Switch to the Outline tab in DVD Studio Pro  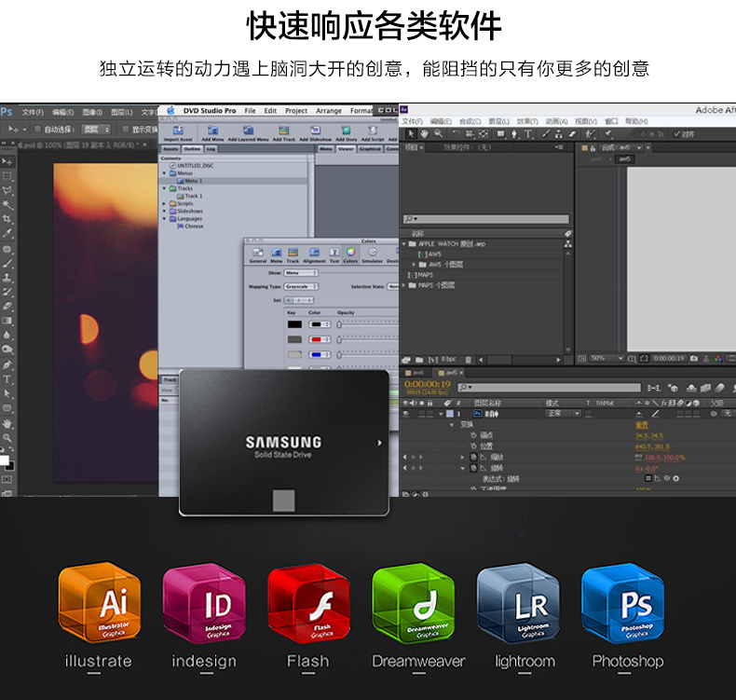coord(192,148)
